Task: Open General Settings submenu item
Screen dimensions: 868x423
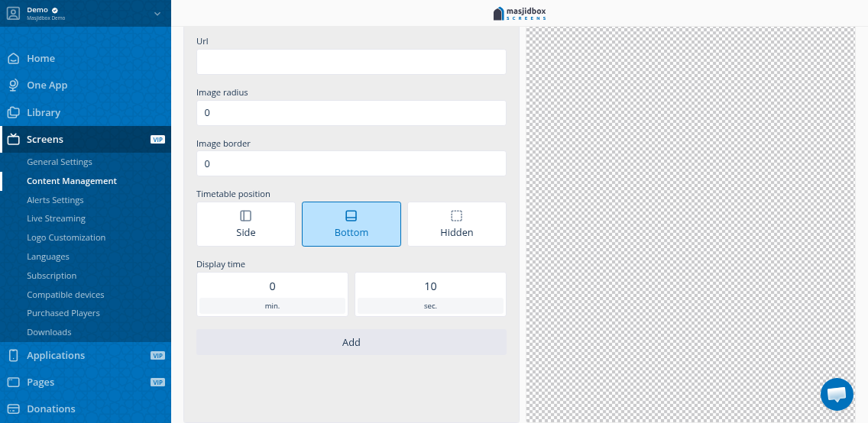Action: point(60,162)
